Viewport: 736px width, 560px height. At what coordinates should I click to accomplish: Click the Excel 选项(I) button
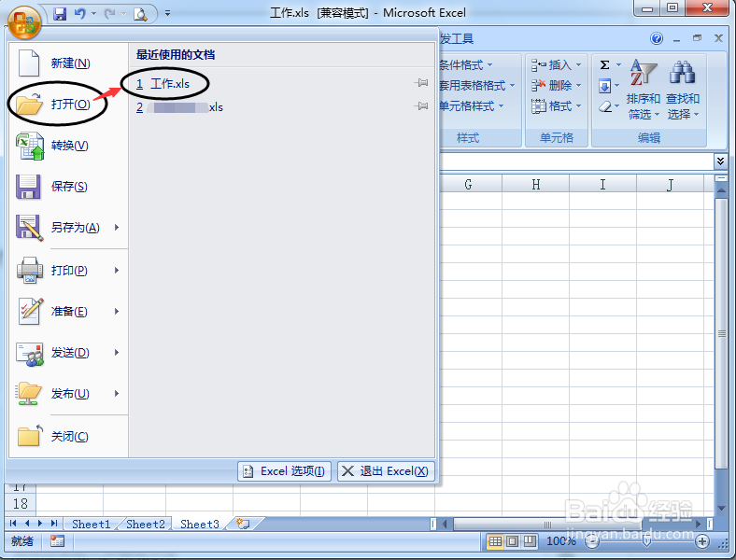click(285, 471)
